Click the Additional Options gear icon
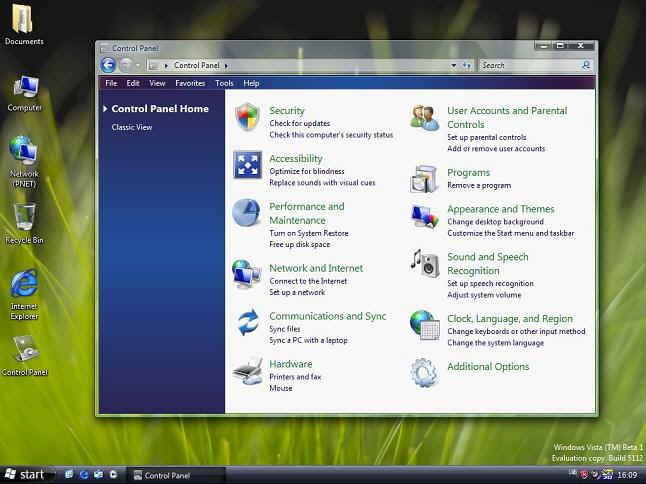Image resolution: width=646 pixels, height=484 pixels. tap(424, 372)
